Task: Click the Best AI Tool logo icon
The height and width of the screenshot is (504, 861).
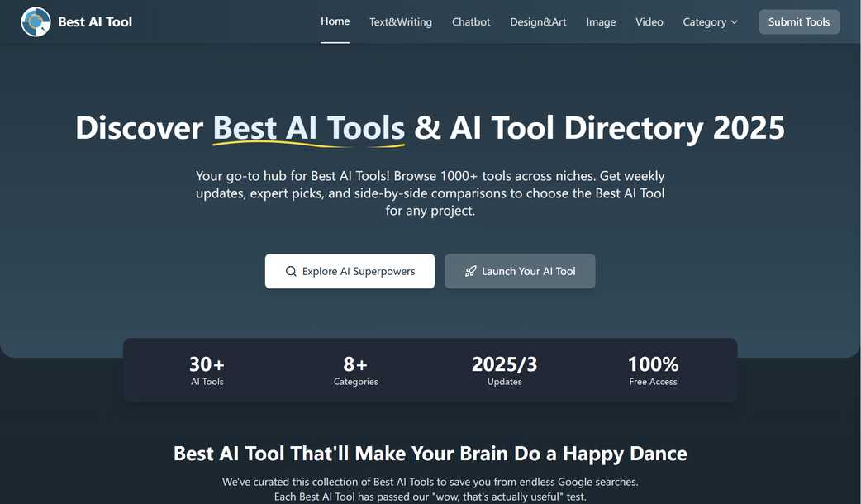Action: [35, 21]
